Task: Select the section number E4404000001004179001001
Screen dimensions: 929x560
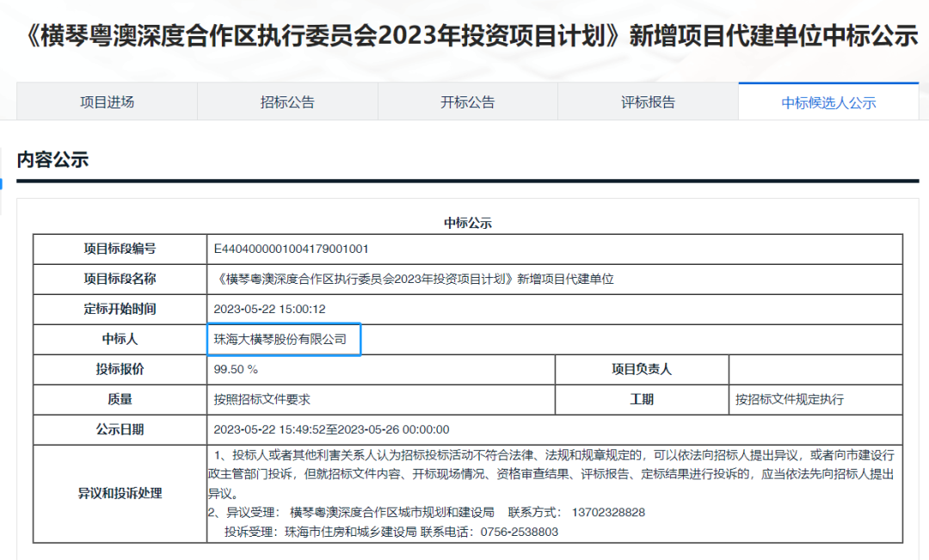Action: 291,249
